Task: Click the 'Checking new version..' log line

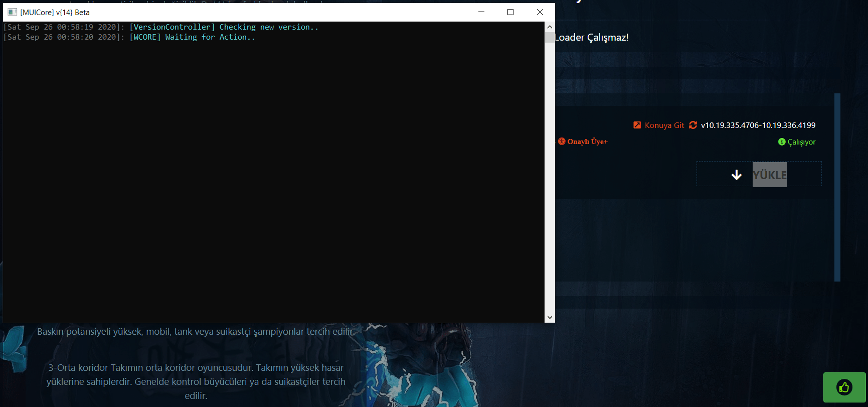Action: tap(161, 27)
